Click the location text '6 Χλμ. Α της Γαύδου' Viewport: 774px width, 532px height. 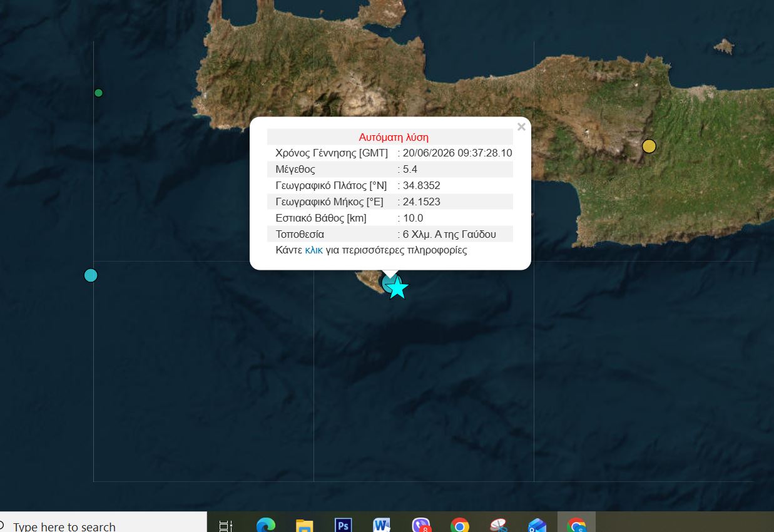click(x=449, y=234)
